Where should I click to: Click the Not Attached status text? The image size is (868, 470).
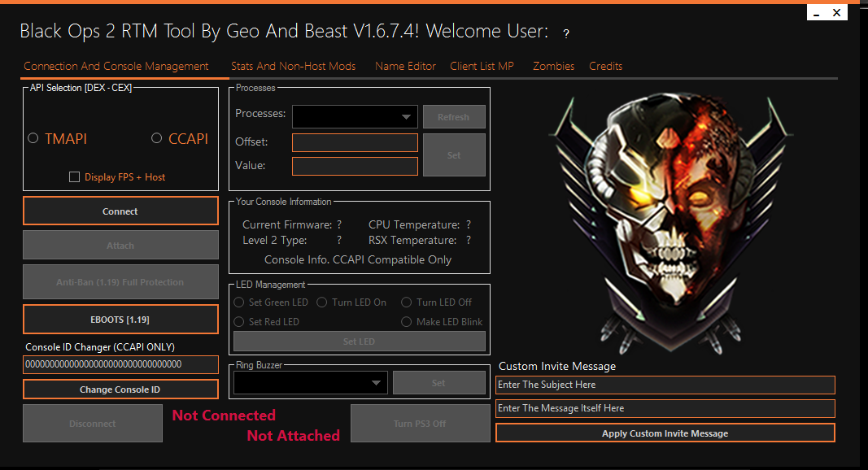point(294,436)
